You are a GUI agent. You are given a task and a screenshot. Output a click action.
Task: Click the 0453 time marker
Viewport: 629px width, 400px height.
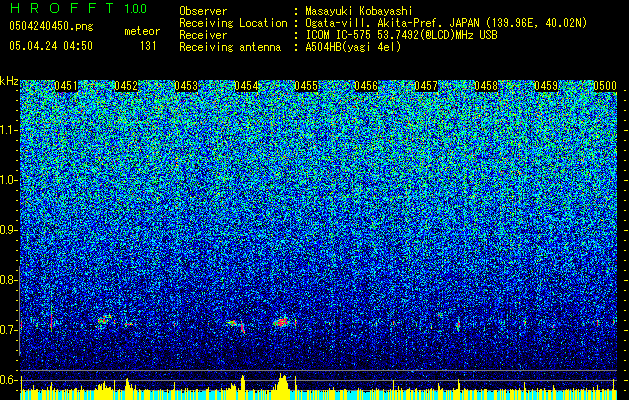pyautogui.click(x=186, y=86)
